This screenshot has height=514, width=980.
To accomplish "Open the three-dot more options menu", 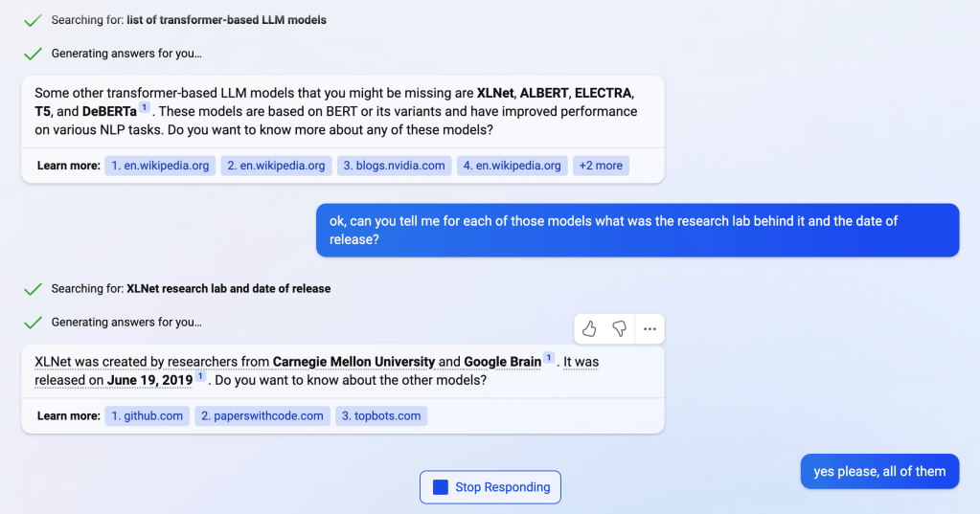I will click(x=650, y=329).
